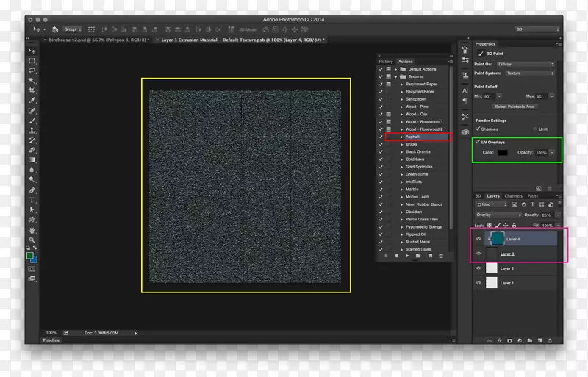Open the History tab
This screenshot has width=588, height=377.
[386, 61]
